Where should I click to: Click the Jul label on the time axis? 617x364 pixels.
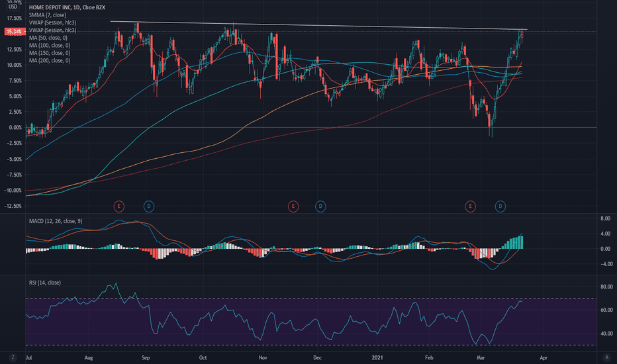coord(28,357)
